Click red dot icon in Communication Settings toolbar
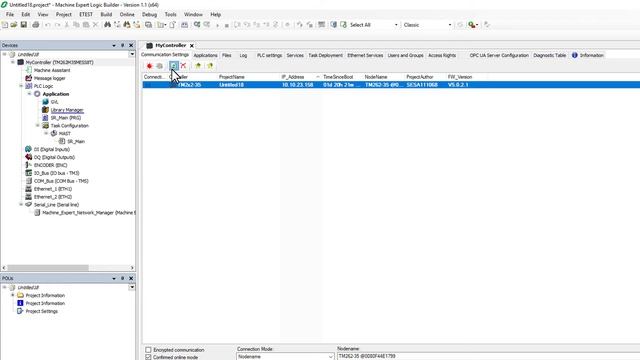640x360 pixels. click(x=149, y=66)
